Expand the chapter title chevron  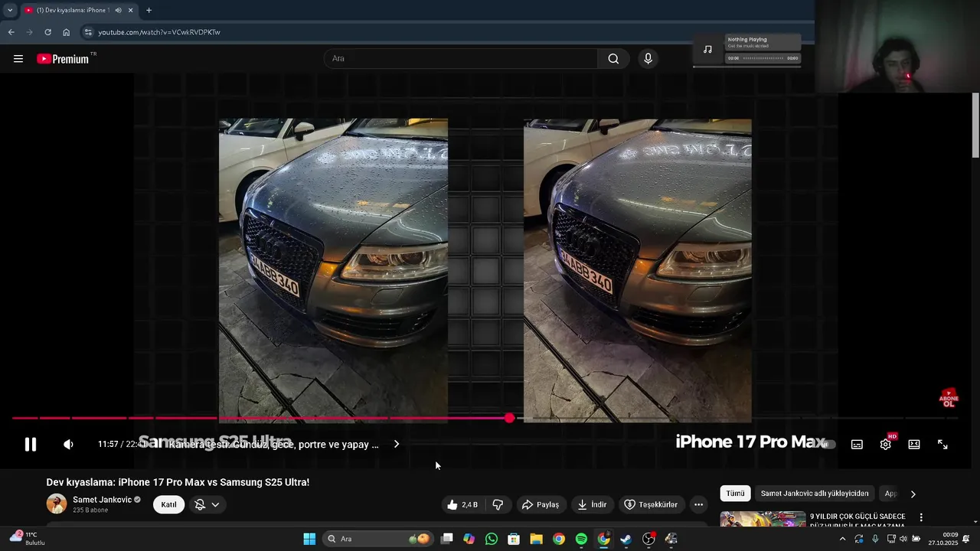396,445
